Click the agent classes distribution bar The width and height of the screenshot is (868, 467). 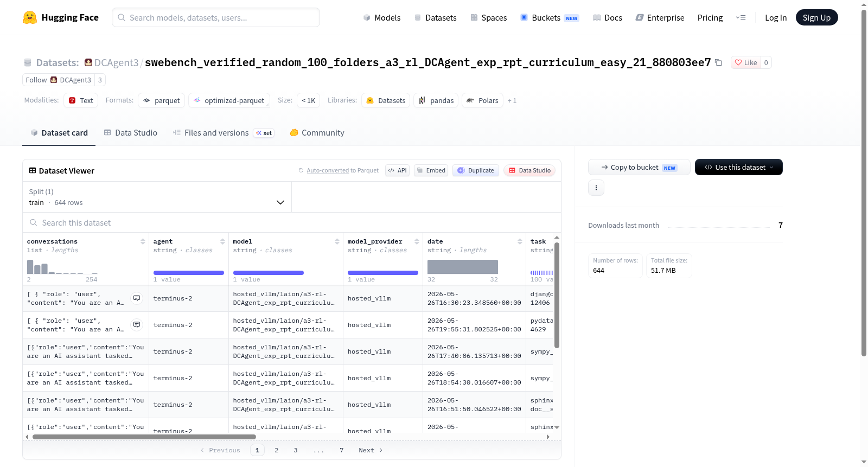click(189, 273)
